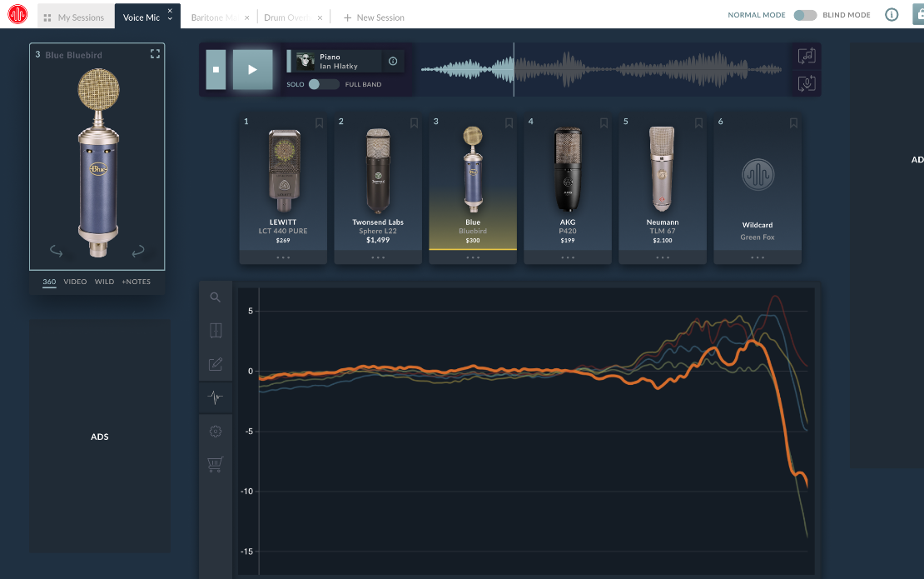Bookmark the Blue Bluebird mic
924x579 pixels.
pyautogui.click(x=509, y=123)
